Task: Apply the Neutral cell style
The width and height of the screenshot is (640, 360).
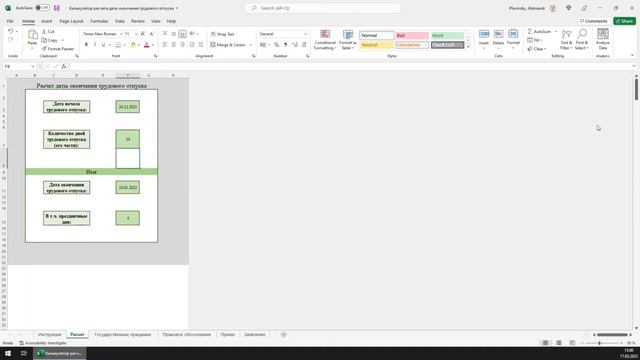Action: [376, 44]
